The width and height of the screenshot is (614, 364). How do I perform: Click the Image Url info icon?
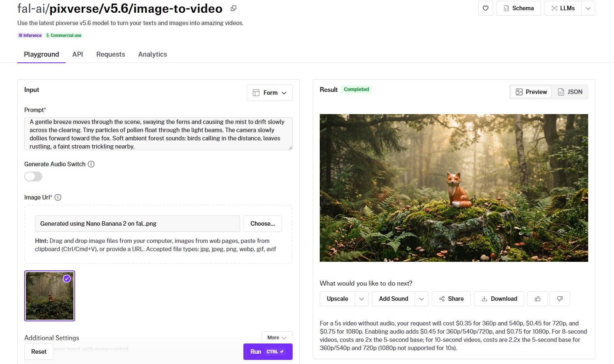pos(58,197)
